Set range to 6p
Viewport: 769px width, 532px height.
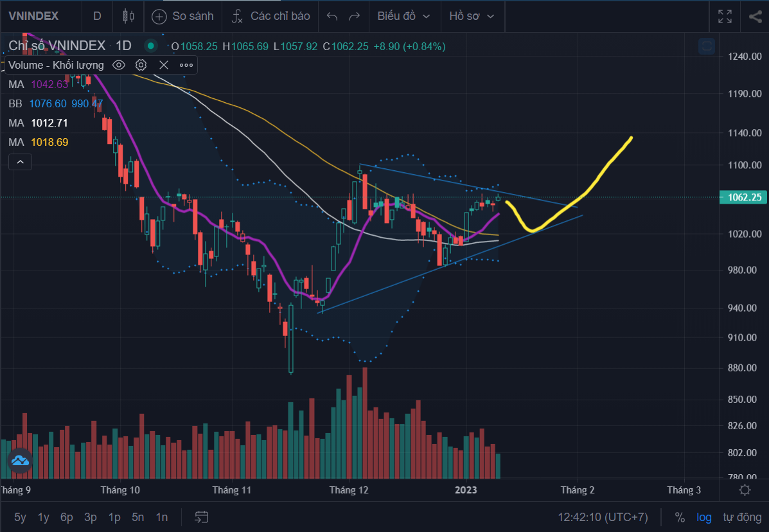pos(67,517)
